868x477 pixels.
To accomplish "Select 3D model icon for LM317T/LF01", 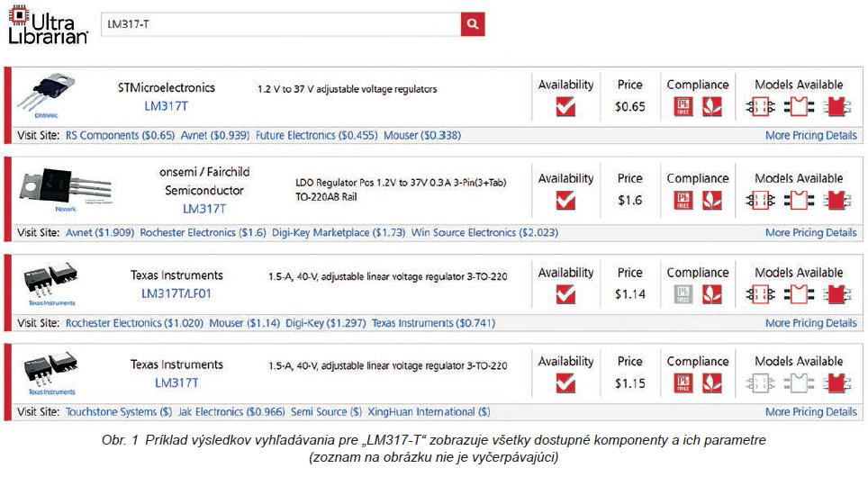I will click(x=836, y=294).
